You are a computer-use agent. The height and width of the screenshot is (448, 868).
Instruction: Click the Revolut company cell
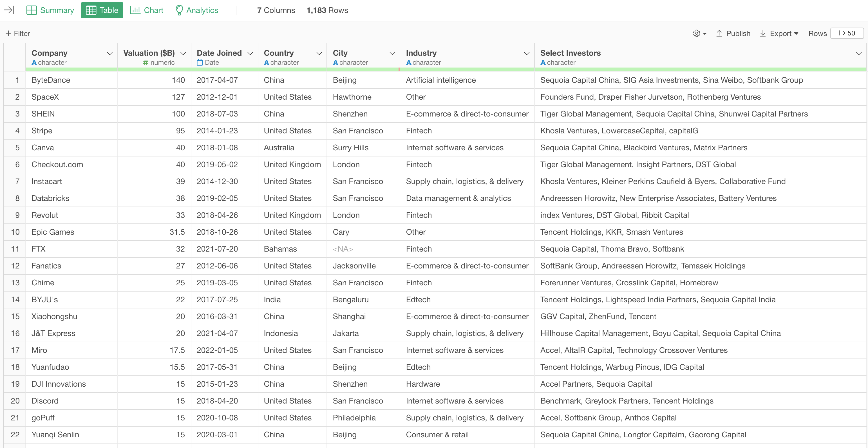point(71,215)
